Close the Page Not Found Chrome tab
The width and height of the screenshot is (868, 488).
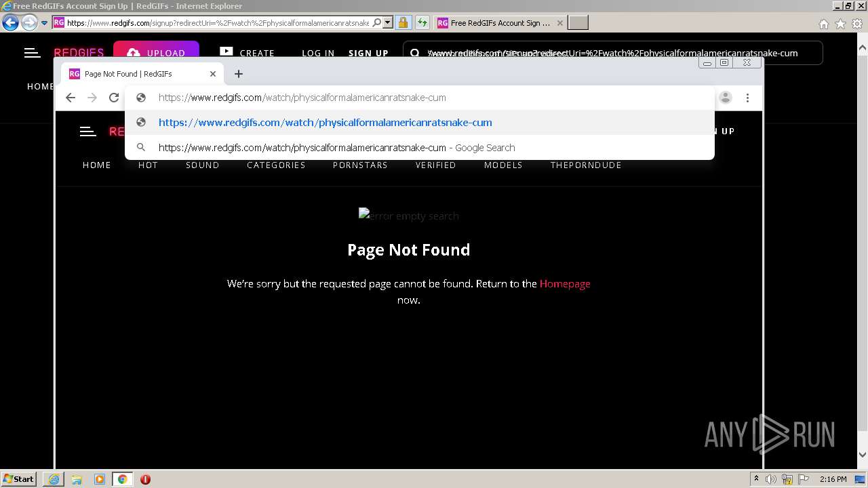pos(213,73)
